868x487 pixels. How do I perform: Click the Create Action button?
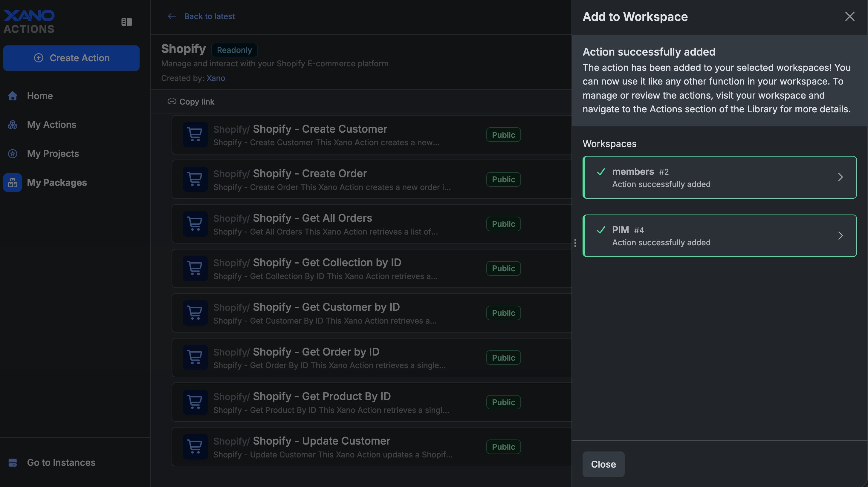tap(71, 58)
